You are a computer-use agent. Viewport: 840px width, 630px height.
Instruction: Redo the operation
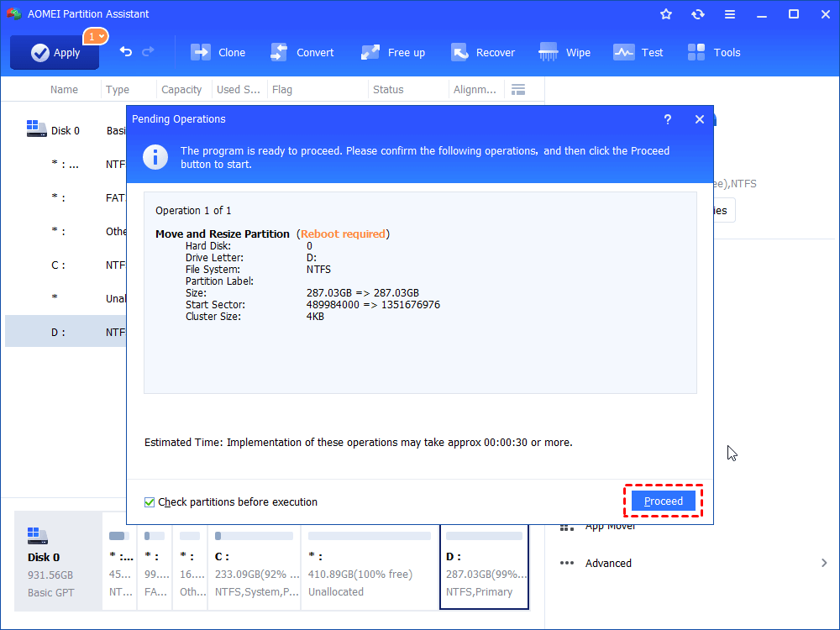[x=148, y=52]
